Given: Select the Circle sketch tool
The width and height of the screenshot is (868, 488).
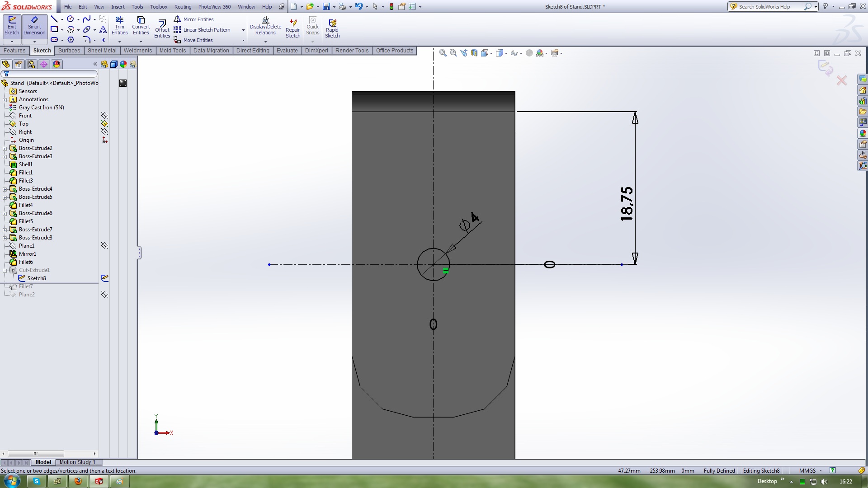Looking at the screenshot, I should click(x=71, y=19).
